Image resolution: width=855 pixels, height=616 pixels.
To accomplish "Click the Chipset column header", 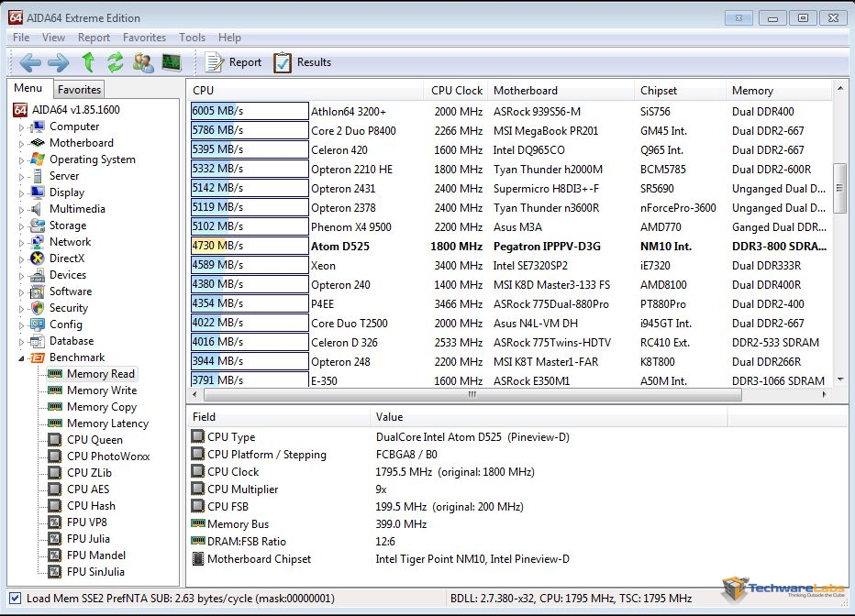I will [x=659, y=91].
